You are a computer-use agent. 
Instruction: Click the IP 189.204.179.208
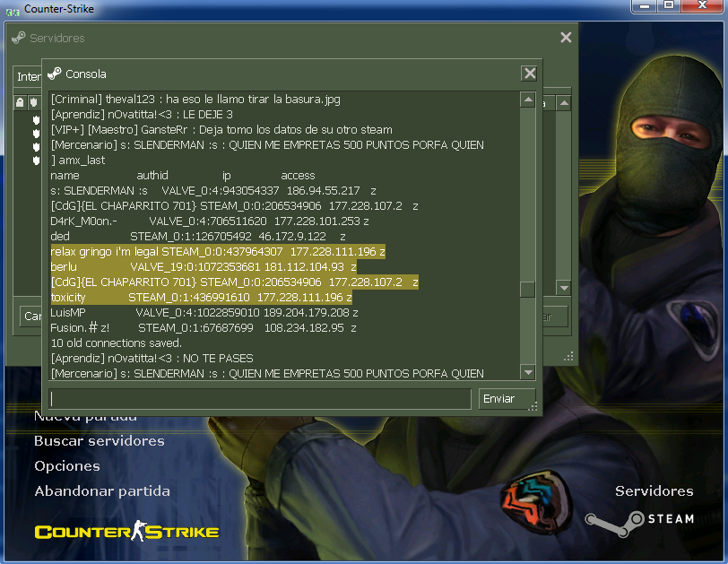point(307,313)
